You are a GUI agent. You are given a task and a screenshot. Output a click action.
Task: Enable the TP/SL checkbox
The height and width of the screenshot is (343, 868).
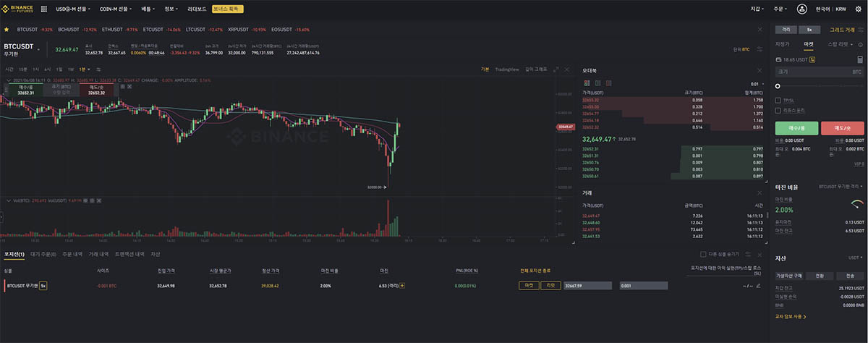778,100
